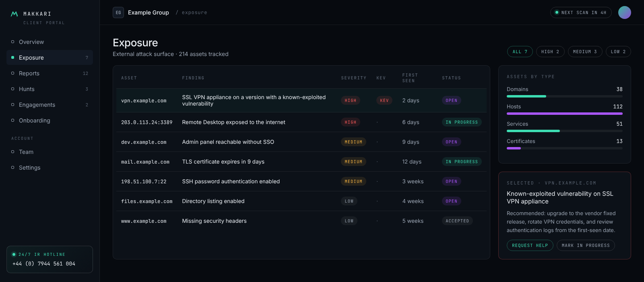
Task: Click 'Known-exploited vulnerability on SSL VPN appliance' title
Action: coord(560,197)
